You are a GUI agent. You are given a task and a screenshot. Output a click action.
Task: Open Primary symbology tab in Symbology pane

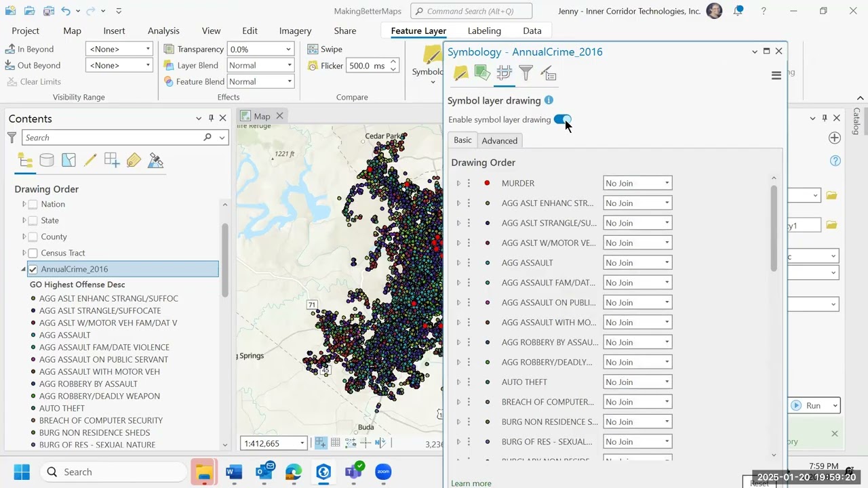[460, 73]
